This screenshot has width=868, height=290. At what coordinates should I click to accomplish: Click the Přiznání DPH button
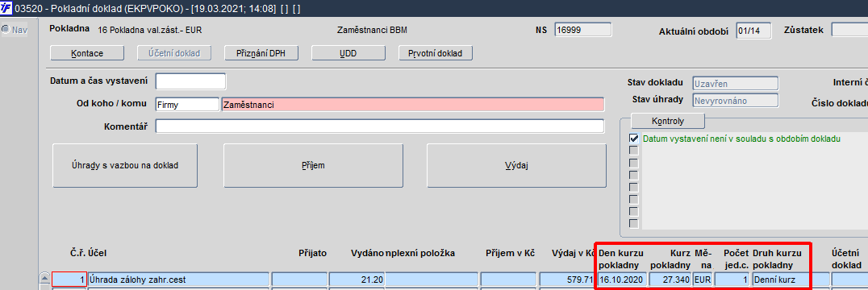261,53
